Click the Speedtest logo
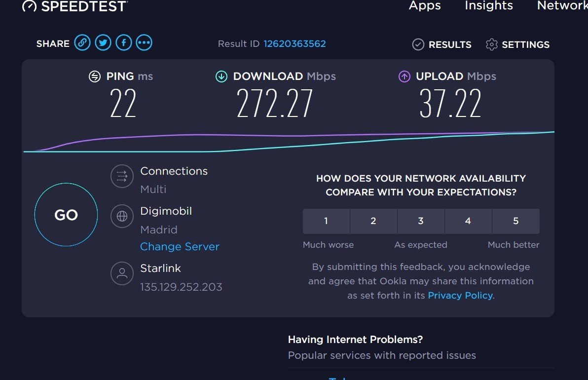 coord(75,6)
